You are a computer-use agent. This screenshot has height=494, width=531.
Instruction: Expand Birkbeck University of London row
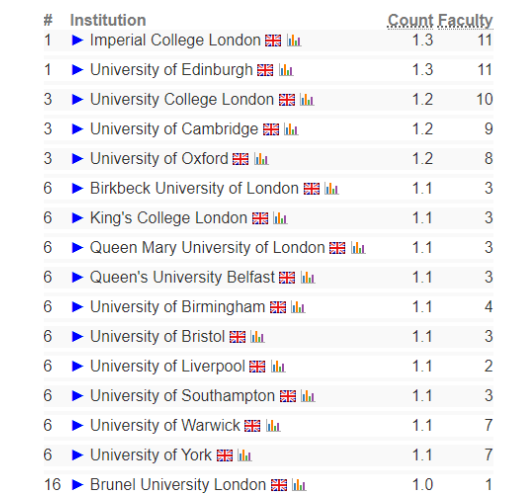pos(78,188)
